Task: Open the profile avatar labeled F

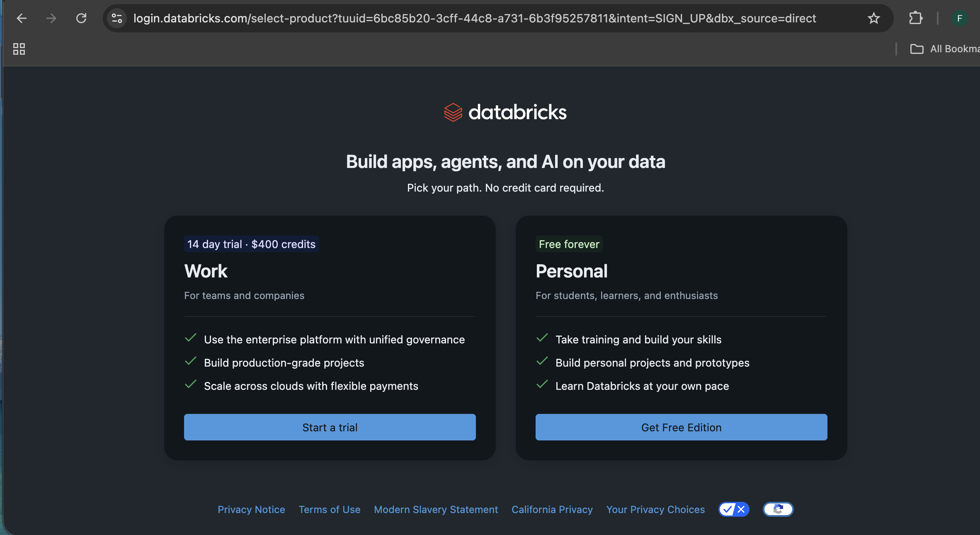Action: pos(959,18)
